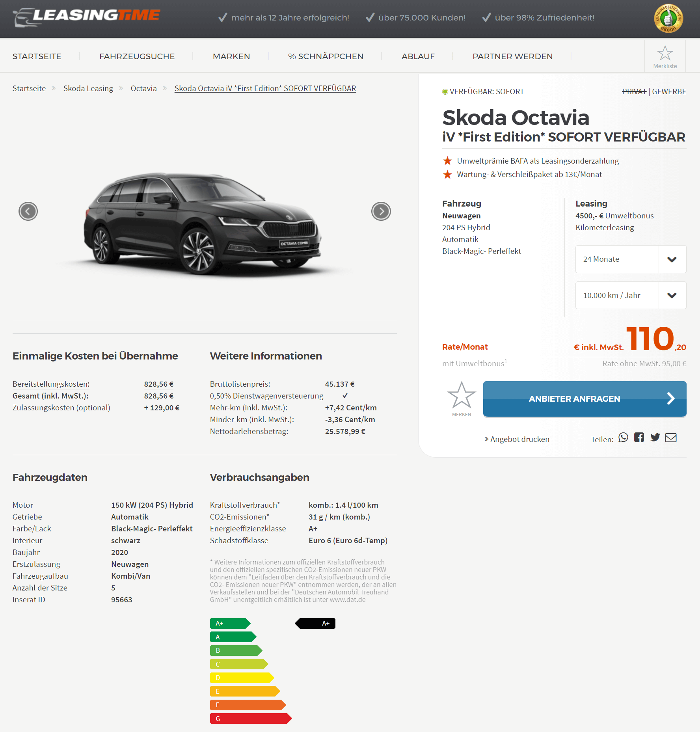
Task: Click the yellow D efficiency bar
Action: pos(242,678)
